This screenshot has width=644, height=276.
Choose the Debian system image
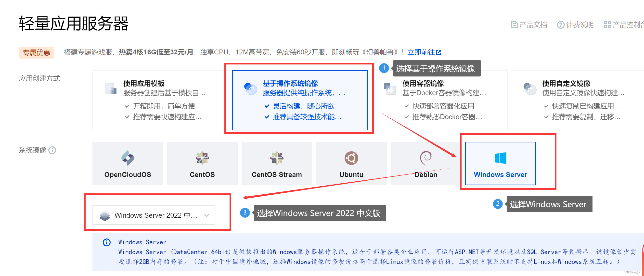(426, 163)
